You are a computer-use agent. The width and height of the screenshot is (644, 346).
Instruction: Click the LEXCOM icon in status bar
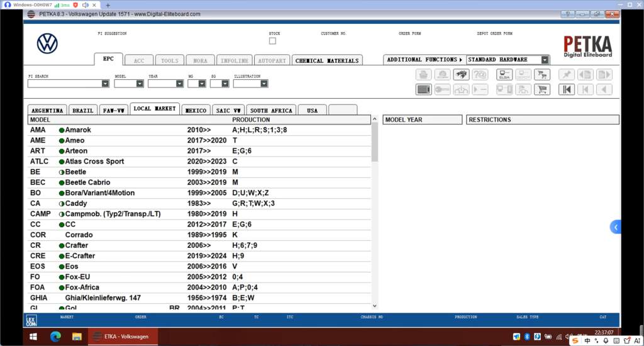31,321
